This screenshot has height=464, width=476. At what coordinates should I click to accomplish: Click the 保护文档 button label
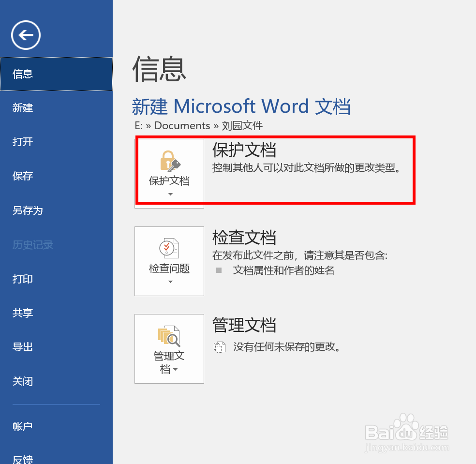point(169,181)
